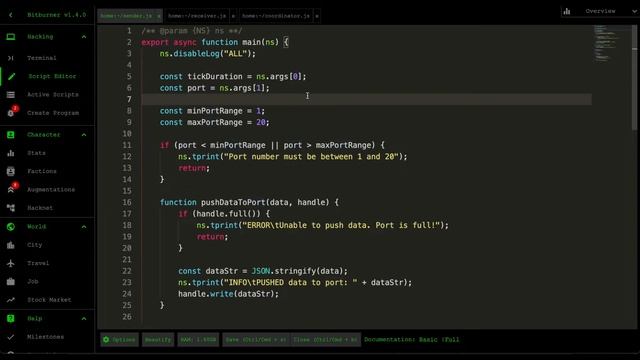Collapse the Help section chevron
This screenshot has width=640, height=360.
point(84,318)
